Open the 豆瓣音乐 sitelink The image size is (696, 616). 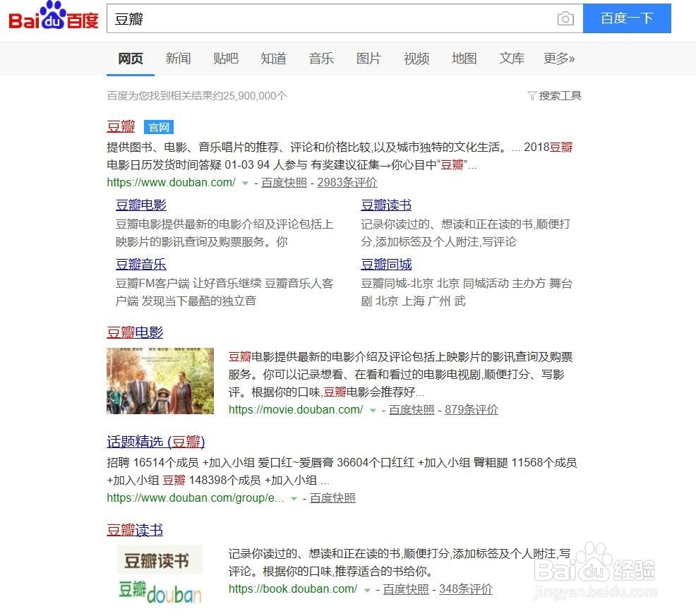141,265
